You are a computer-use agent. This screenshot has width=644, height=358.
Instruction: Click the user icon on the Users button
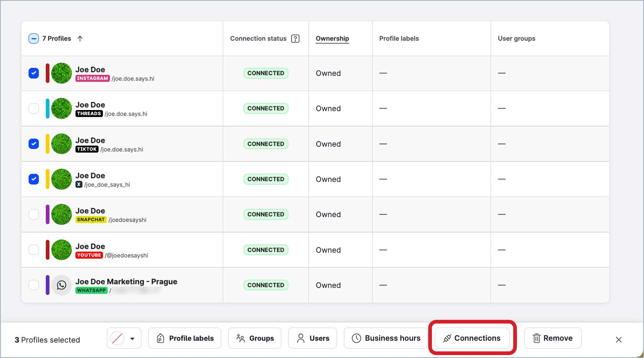(301, 338)
